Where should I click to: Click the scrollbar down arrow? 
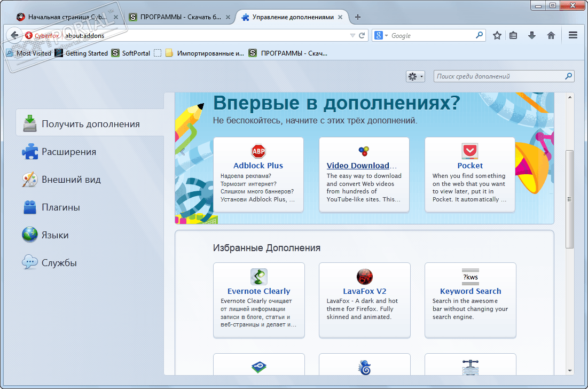point(570,371)
